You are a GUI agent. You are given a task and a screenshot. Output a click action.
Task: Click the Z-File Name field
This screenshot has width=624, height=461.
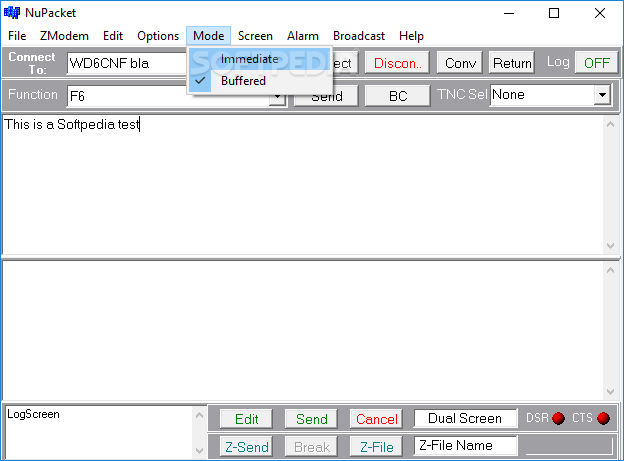465,445
